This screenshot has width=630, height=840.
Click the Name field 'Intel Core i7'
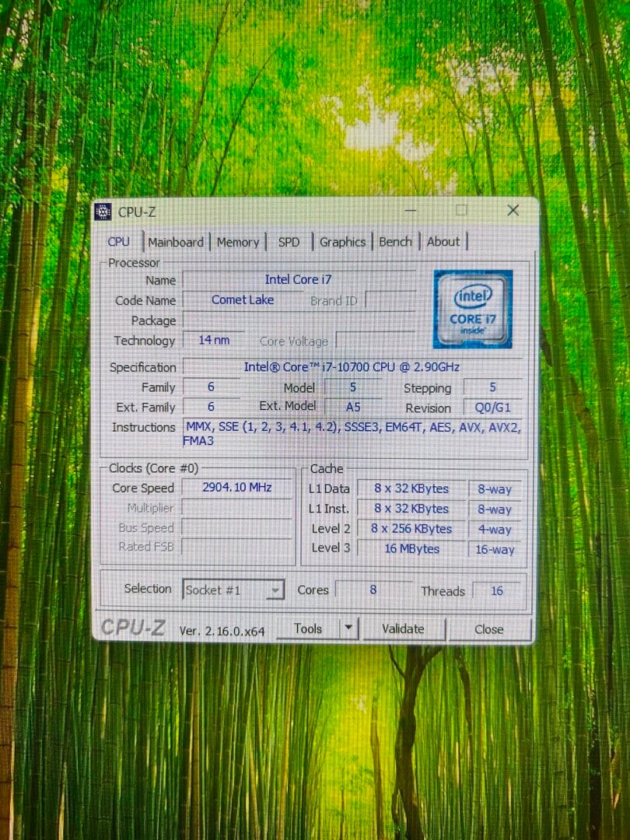pos(299,280)
